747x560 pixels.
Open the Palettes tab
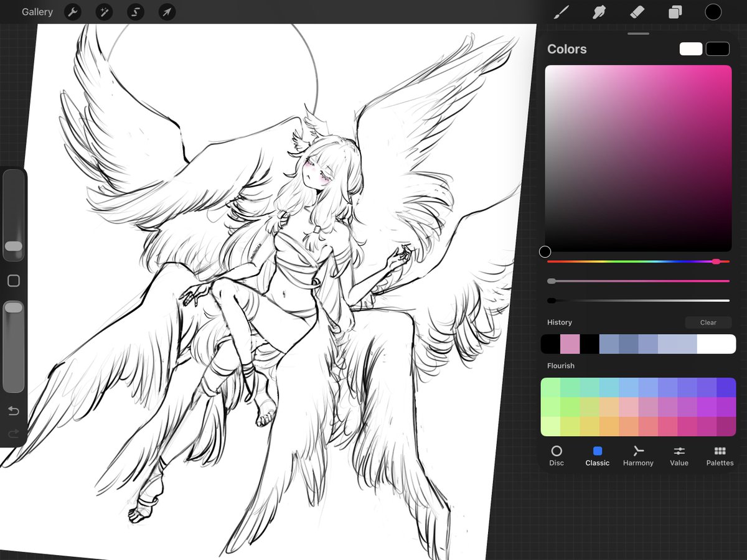tap(720, 455)
